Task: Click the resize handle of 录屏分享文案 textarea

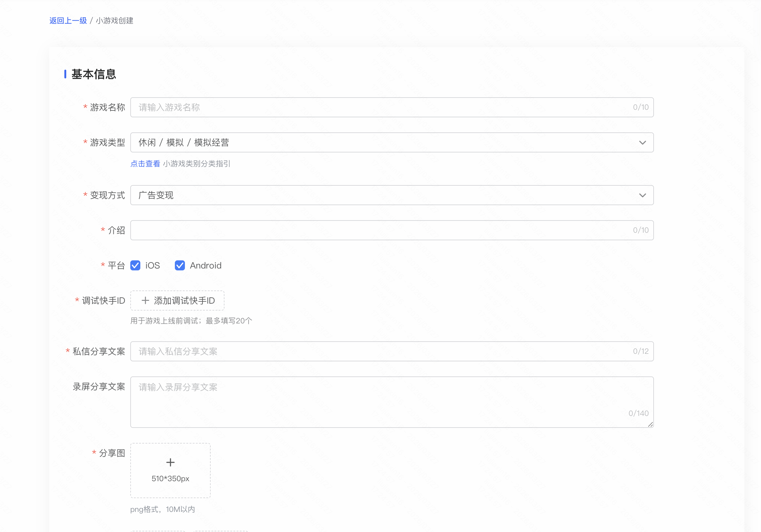Action: (650, 424)
